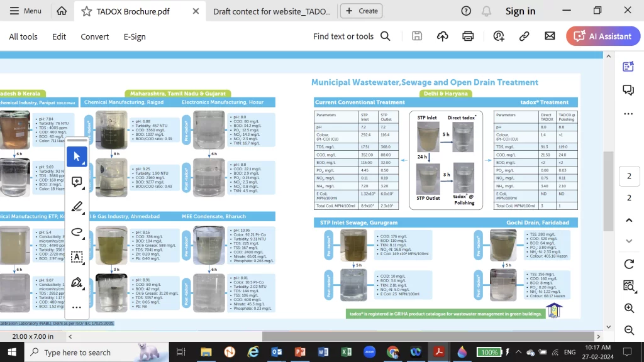644x362 pixels.
Task: Choose the Select arrow tool
Action: [x=77, y=156]
